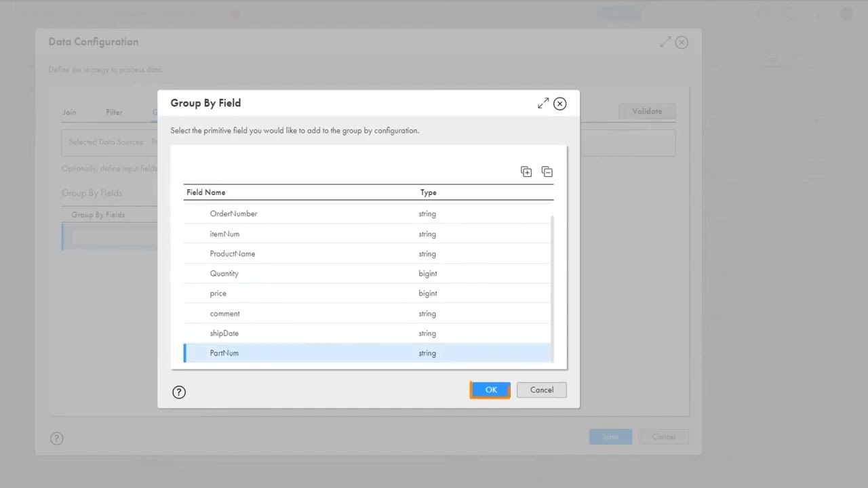Confirm selection with the OK button
Viewport: 868px width, 488px height.
490,390
